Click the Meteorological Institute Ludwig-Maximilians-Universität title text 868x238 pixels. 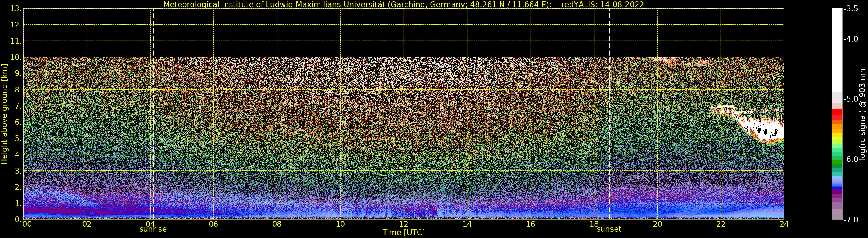coord(358,5)
